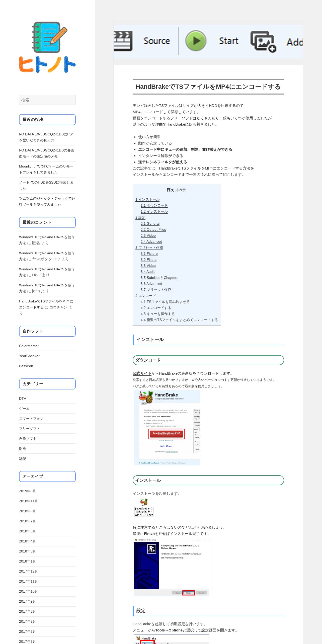The image size is (322, 644).
Task: Jump to TOC item 2.4 Advanced
Action: (151, 241)
